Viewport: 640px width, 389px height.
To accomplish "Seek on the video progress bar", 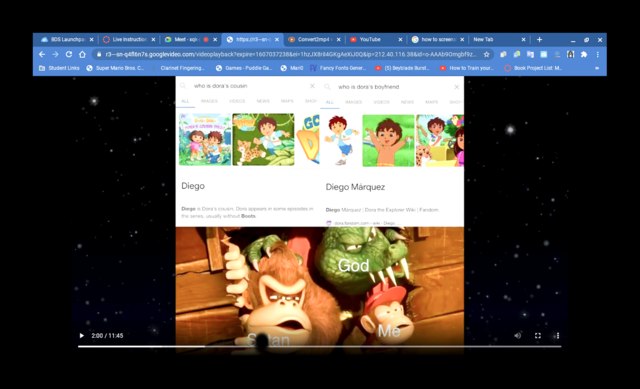I will pos(320,347).
